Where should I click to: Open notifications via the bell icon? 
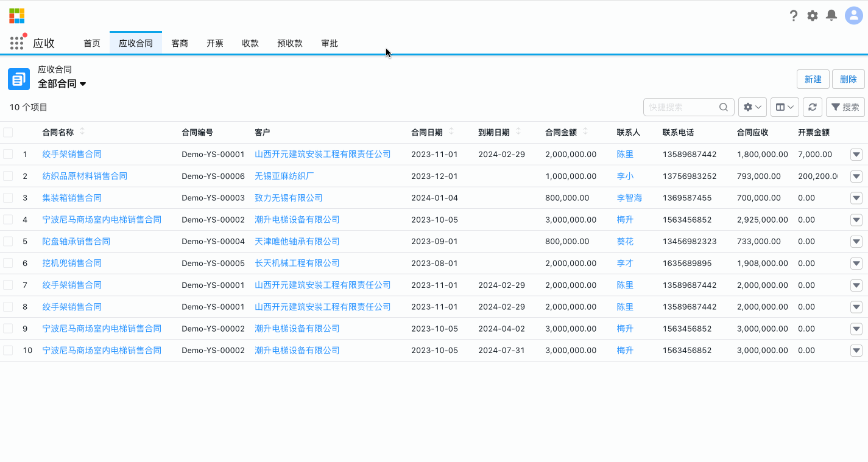(x=831, y=16)
